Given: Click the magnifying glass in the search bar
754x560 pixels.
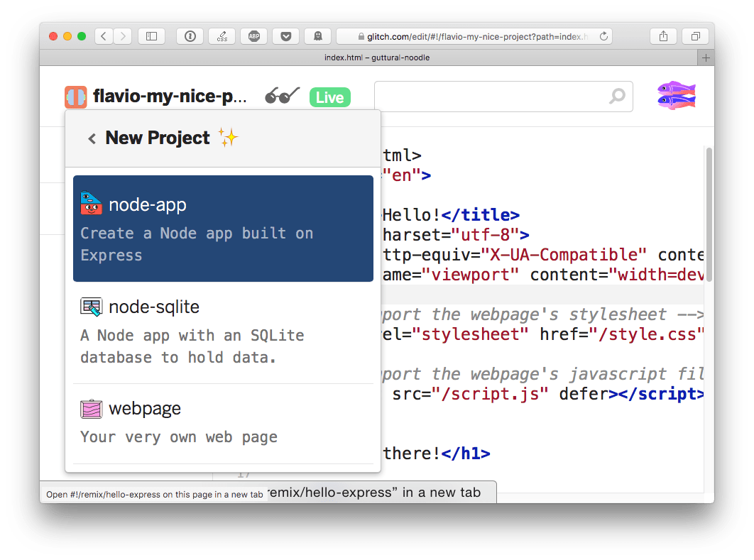Looking at the screenshot, I should pos(615,96).
